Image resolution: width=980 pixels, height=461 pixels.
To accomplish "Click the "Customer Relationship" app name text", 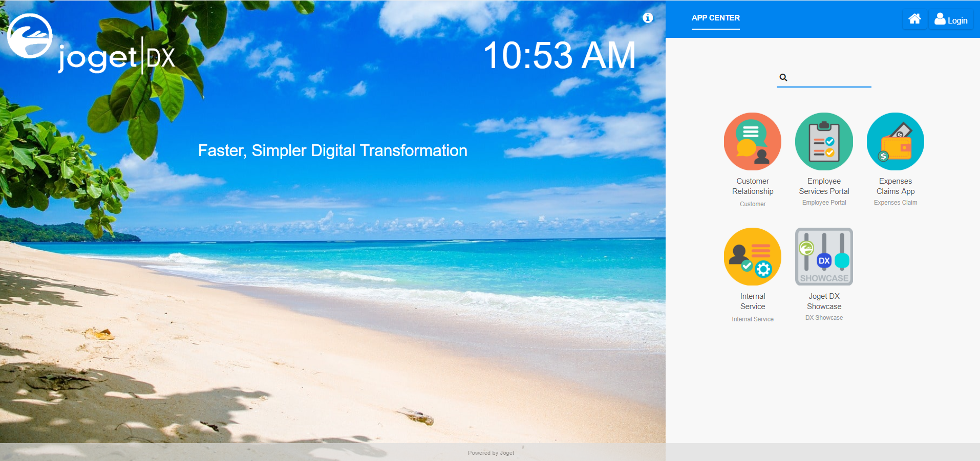I will point(752,186).
